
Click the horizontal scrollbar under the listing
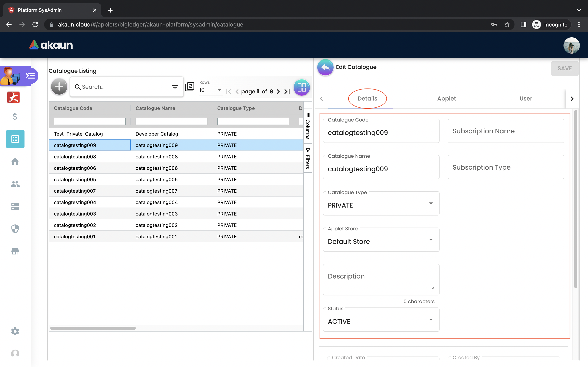[x=93, y=328]
